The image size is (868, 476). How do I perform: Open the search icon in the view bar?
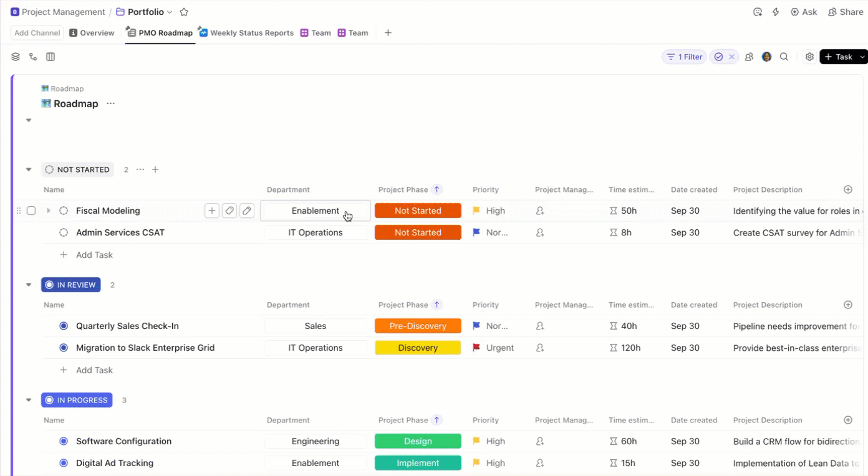click(x=784, y=57)
